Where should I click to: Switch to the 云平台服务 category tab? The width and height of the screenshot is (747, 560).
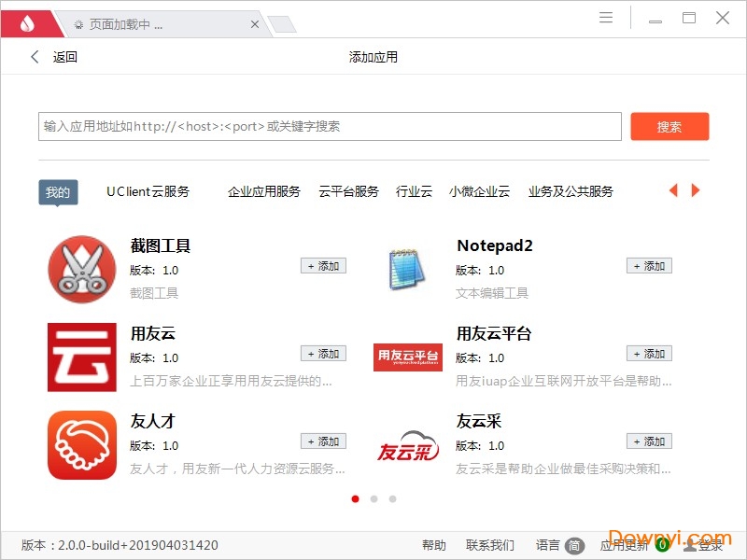[x=348, y=191]
